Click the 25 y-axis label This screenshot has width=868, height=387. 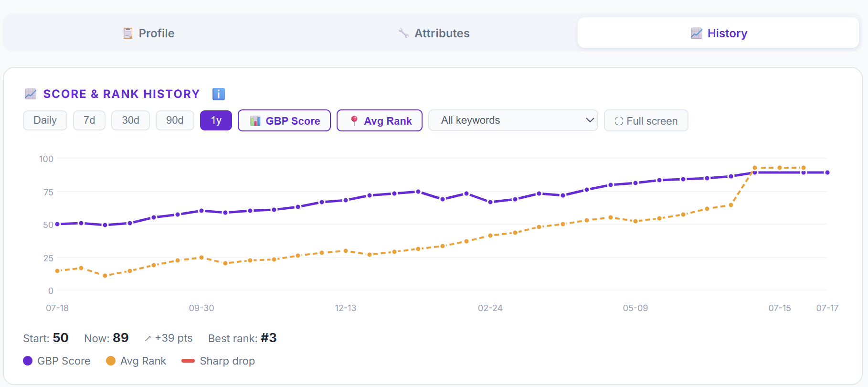coord(48,258)
